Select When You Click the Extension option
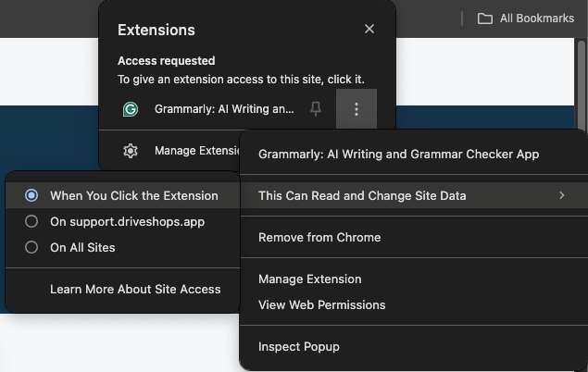The height and width of the screenshot is (372, 588). [122, 195]
